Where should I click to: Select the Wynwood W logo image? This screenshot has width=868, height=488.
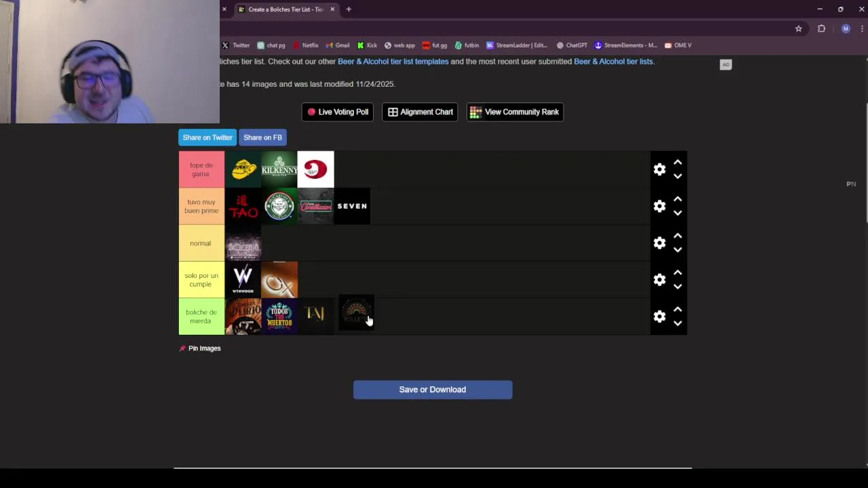pyautogui.click(x=243, y=279)
